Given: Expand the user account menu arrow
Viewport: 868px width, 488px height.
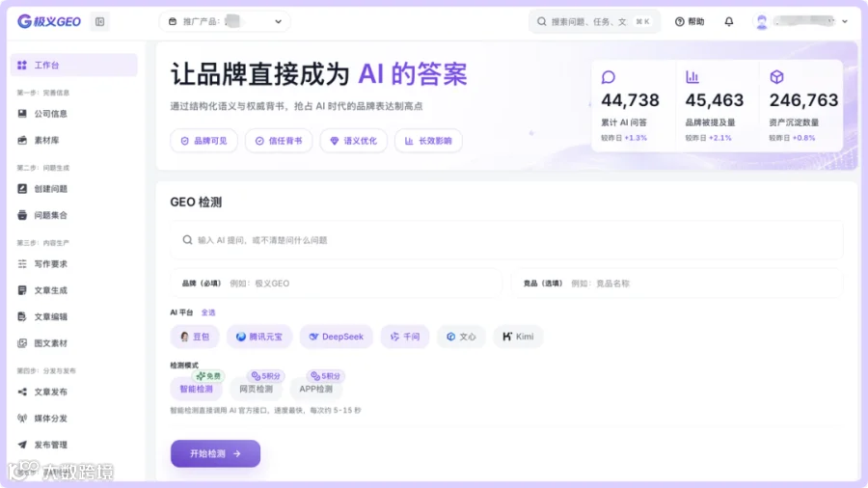Looking at the screenshot, I should (x=845, y=21).
